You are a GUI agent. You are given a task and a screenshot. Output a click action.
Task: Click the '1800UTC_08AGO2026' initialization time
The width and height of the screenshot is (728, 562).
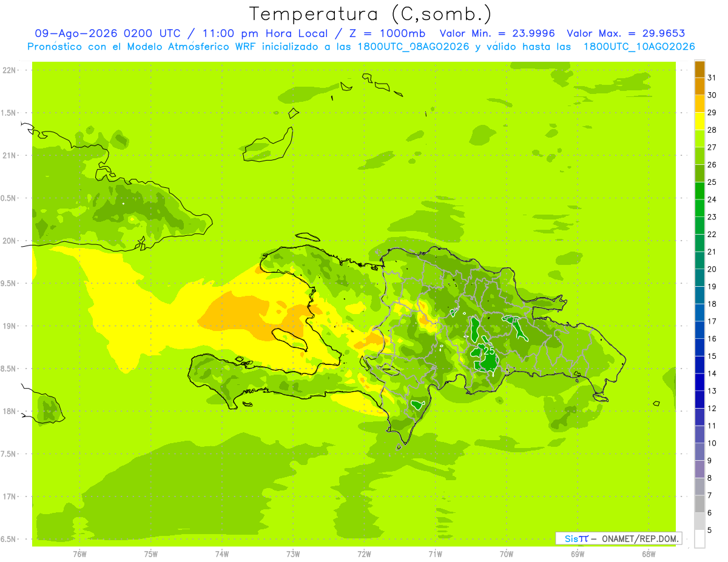point(412,47)
